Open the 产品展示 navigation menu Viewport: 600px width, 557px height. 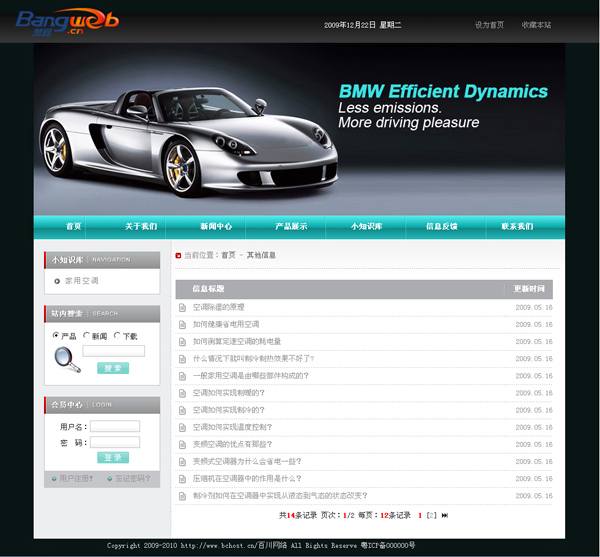pos(291,227)
